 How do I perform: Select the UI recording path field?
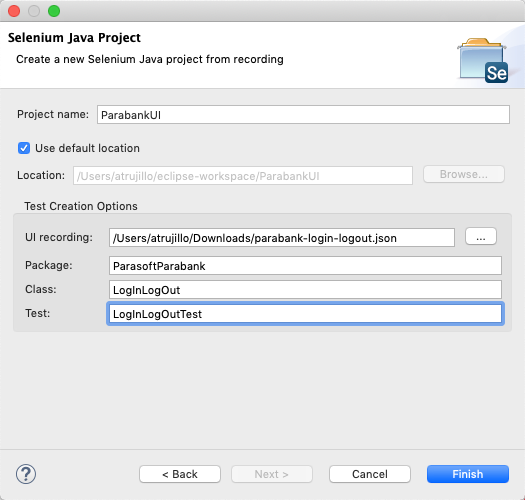282,238
